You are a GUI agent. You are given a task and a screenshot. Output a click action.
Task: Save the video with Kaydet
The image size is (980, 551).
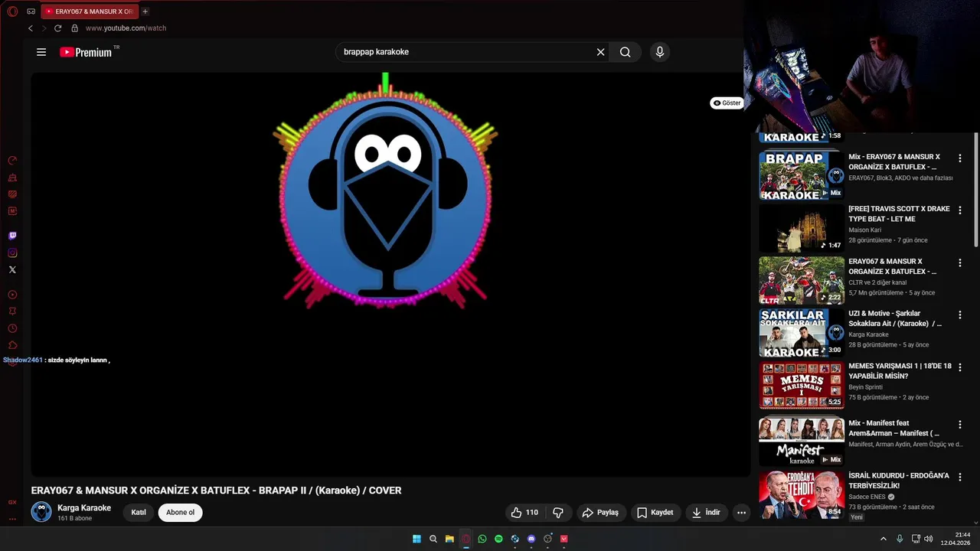click(655, 513)
